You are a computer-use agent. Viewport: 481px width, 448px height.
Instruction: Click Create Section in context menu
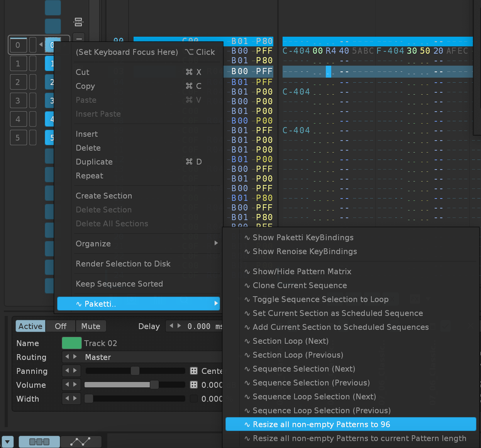point(104,196)
